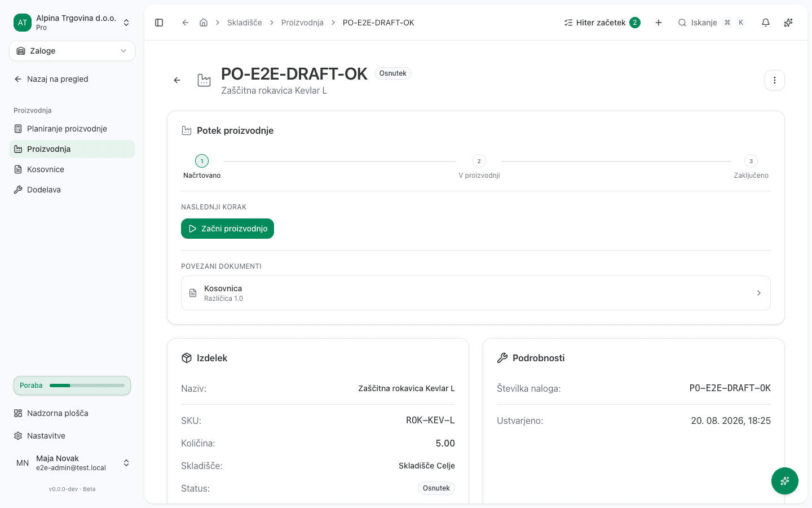Image resolution: width=812 pixels, height=508 pixels.
Task: Open notifications bell
Action: click(766, 23)
